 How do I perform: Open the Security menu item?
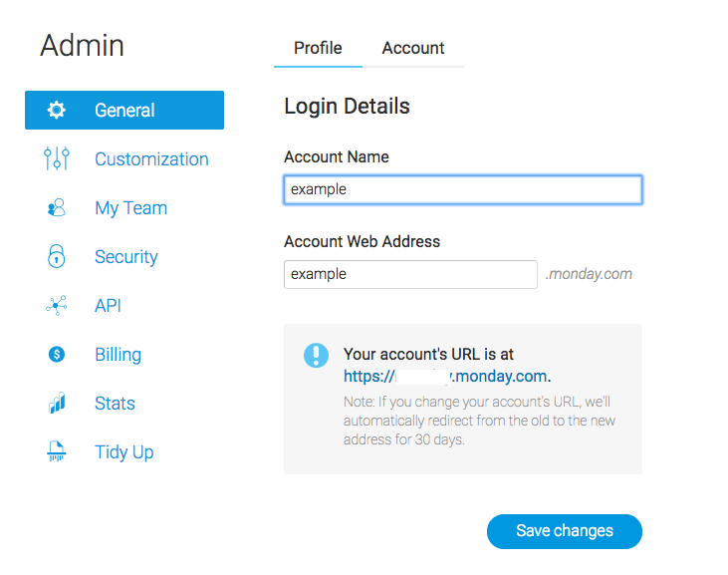click(x=124, y=256)
